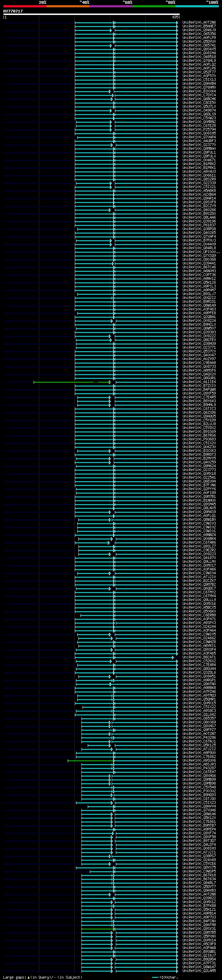Select hit label UniRef100_B8Y643
The width and height of the screenshot is (222, 980).
[199, 401]
